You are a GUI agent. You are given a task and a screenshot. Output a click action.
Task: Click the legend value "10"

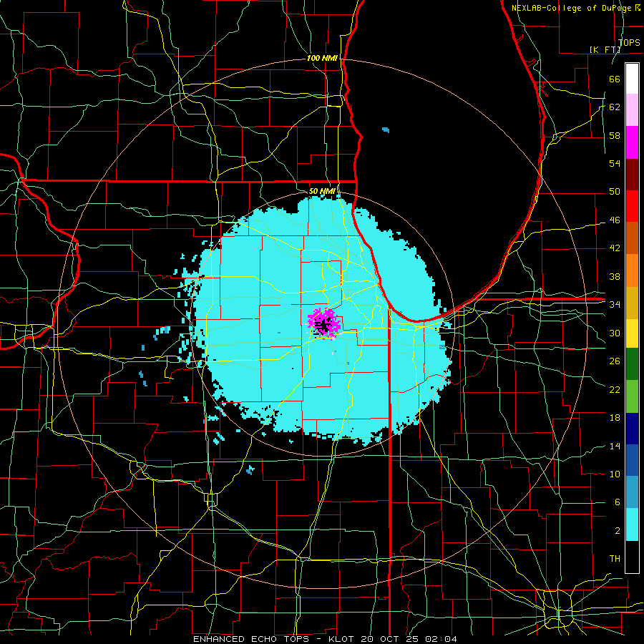tap(615, 474)
